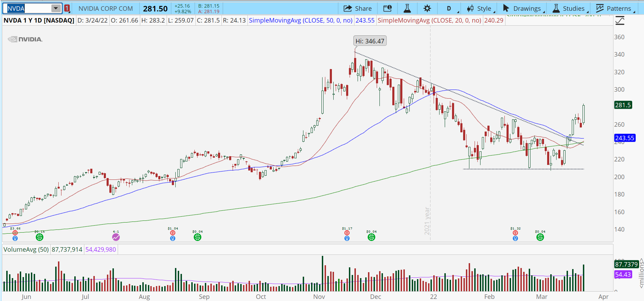Click the VolumeAvg (50) study label
This screenshot has height=301, width=644.
[x=26, y=250]
